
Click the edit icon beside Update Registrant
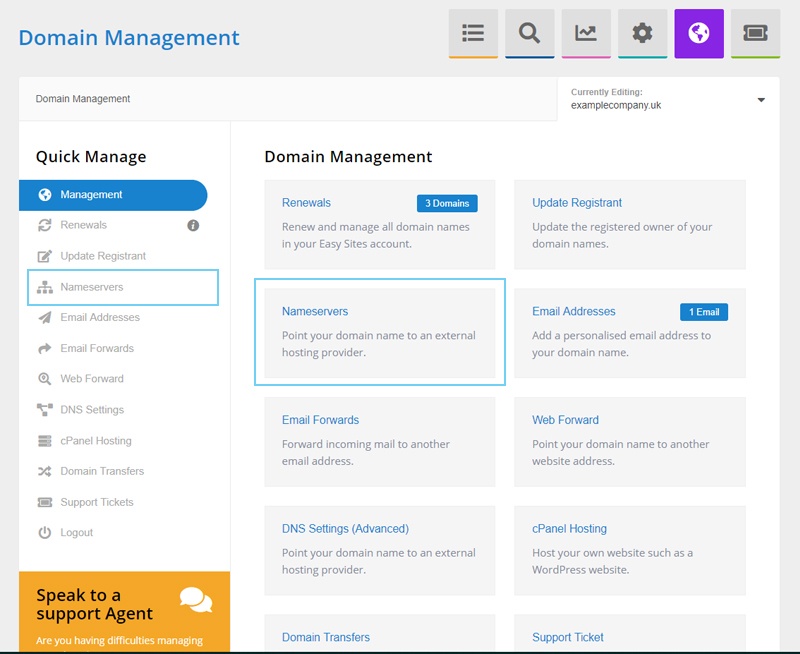(x=45, y=256)
